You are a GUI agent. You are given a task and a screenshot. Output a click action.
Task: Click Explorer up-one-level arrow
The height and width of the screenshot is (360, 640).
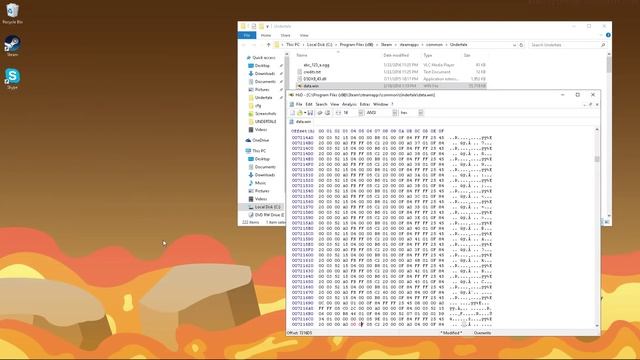coord(269,45)
